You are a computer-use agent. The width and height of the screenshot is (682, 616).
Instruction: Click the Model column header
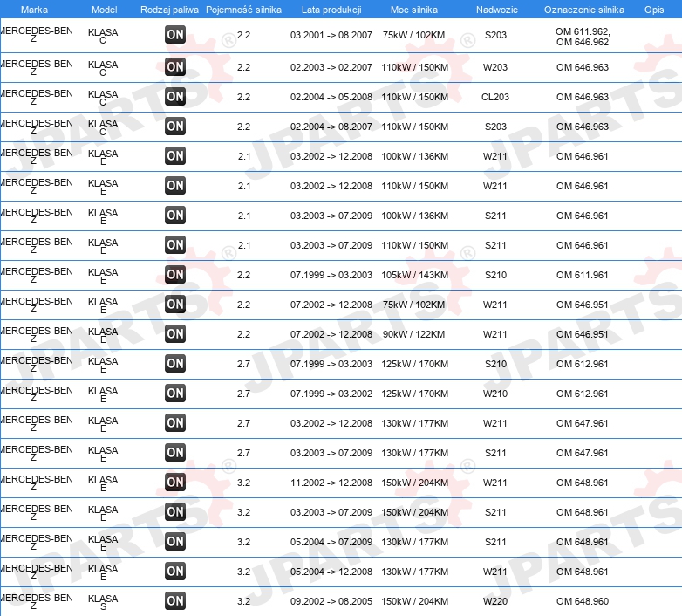(104, 10)
